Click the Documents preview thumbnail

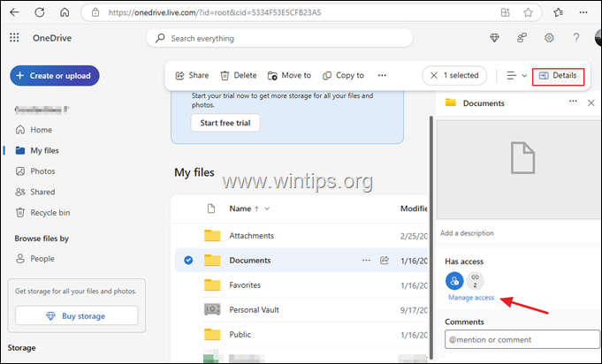519,170
